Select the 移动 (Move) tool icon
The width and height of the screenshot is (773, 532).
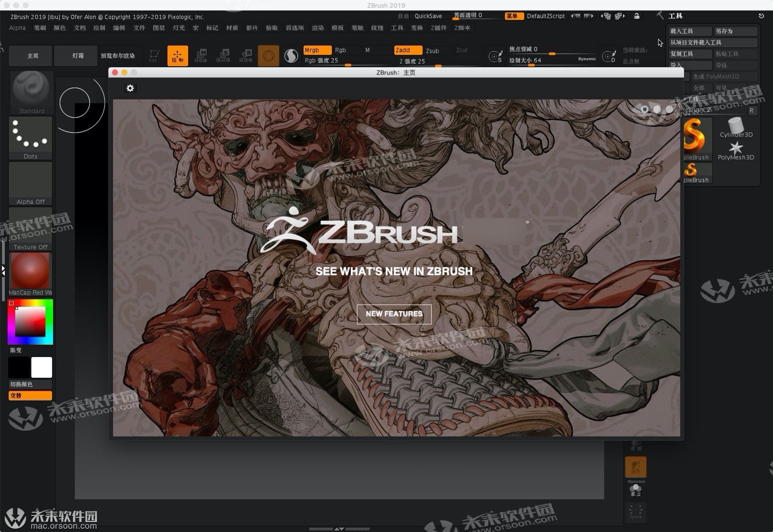click(x=201, y=55)
